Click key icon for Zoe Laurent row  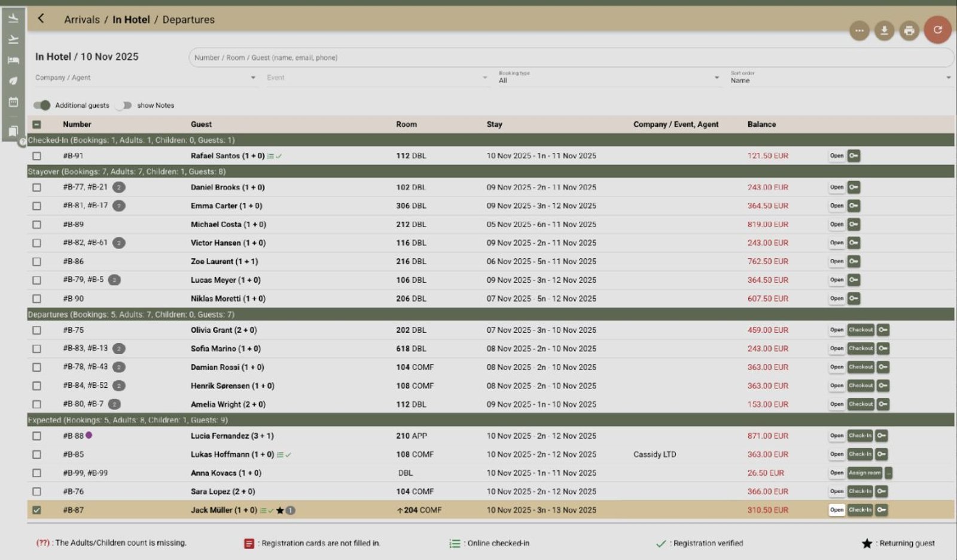854,262
